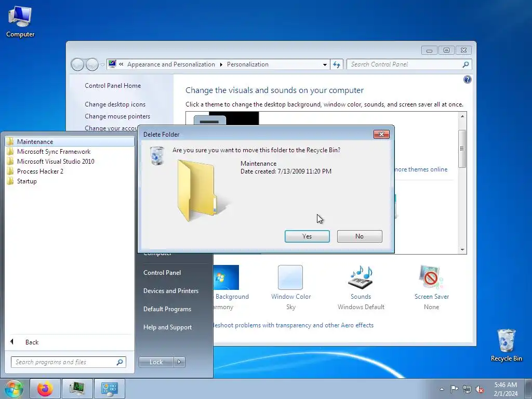532x399 pixels.
Task: Expand arrow between Appearance and Personalization
Action: pos(221,64)
